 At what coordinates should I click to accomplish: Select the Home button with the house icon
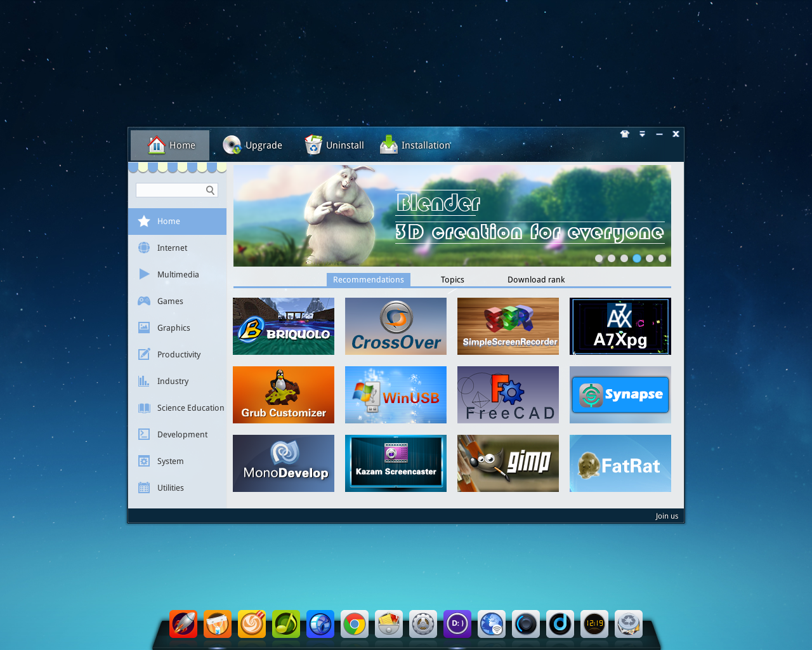[170, 145]
